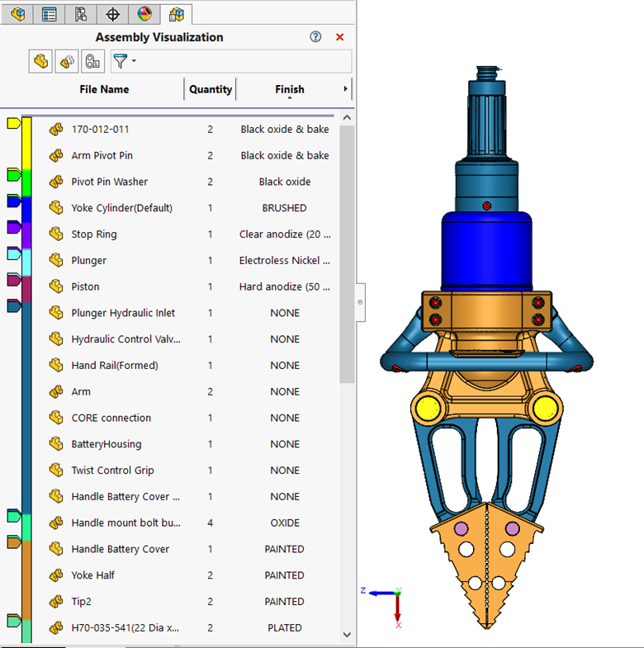Click the Plunger part icon
This screenshot has height=648, width=644.
[x=56, y=260]
